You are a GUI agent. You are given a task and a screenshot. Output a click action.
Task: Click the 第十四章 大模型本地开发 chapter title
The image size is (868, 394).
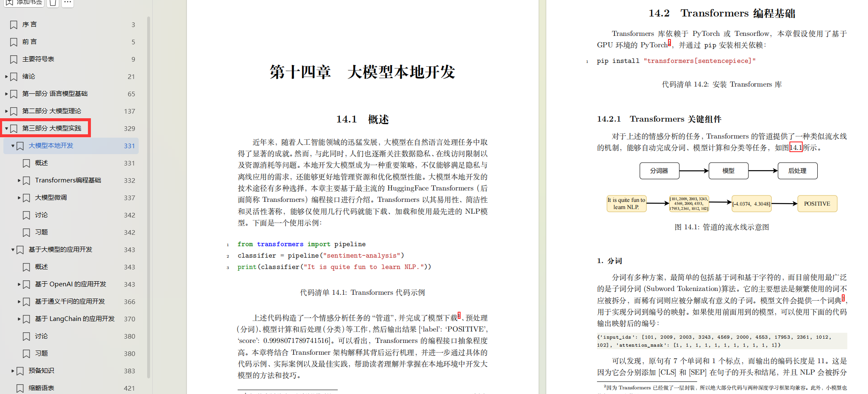coord(362,72)
